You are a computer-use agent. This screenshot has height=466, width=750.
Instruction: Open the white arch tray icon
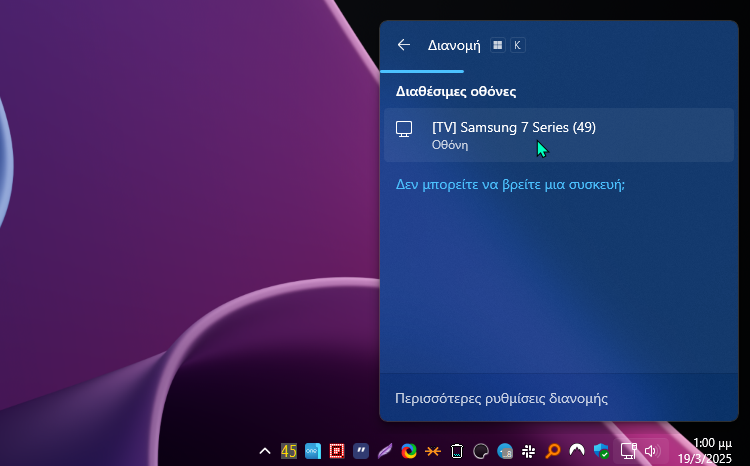pos(577,450)
